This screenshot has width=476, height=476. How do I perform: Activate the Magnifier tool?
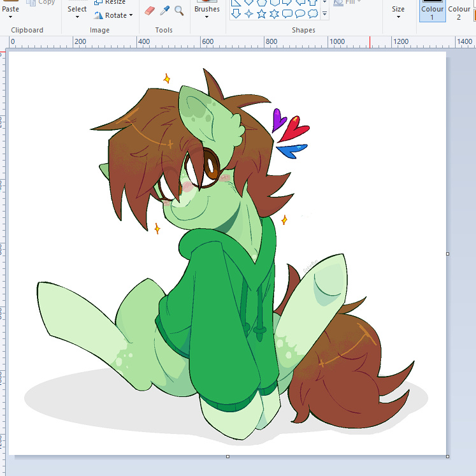click(x=179, y=11)
